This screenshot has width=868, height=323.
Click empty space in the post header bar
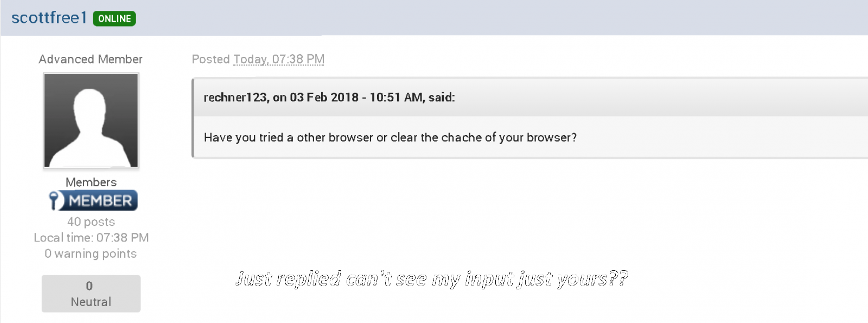(x=488, y=18)
